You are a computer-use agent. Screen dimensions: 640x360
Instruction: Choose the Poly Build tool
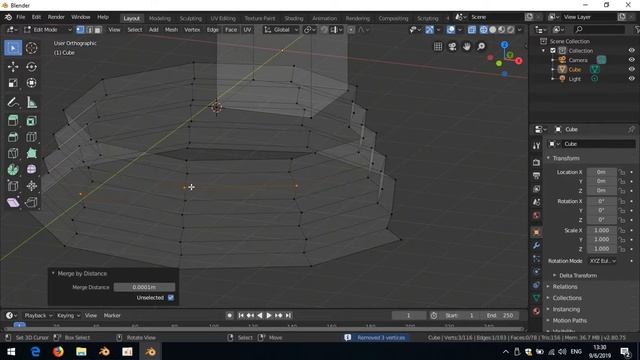click(31, 153)
